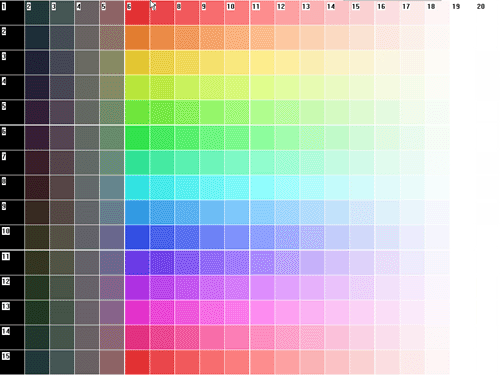
Task: Pick the orange swatch in column 6 row 2
Action: pyautogui.click(x=137, y=38)
